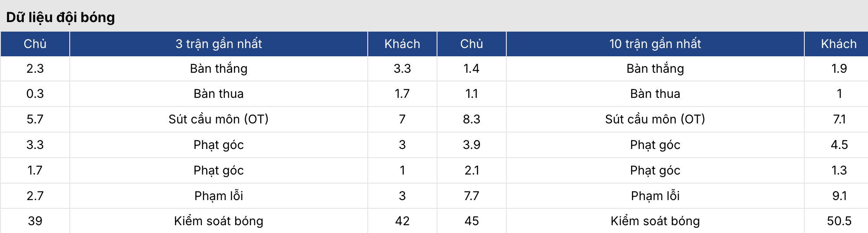Screen dimensions: 868x233
Task: Select "Sút cầu môn (OT)" in 10 trận gần nhất
Action: click(655, 119)
